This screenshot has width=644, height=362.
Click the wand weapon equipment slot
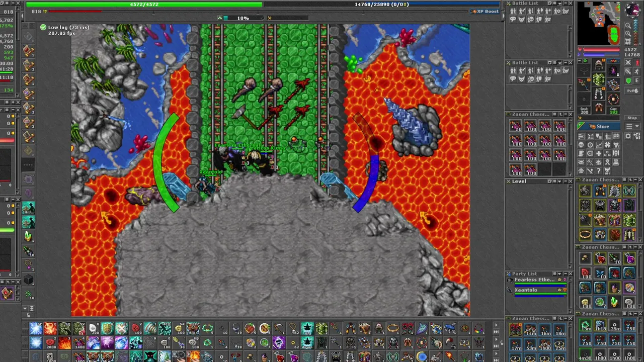tap(584, 84)
